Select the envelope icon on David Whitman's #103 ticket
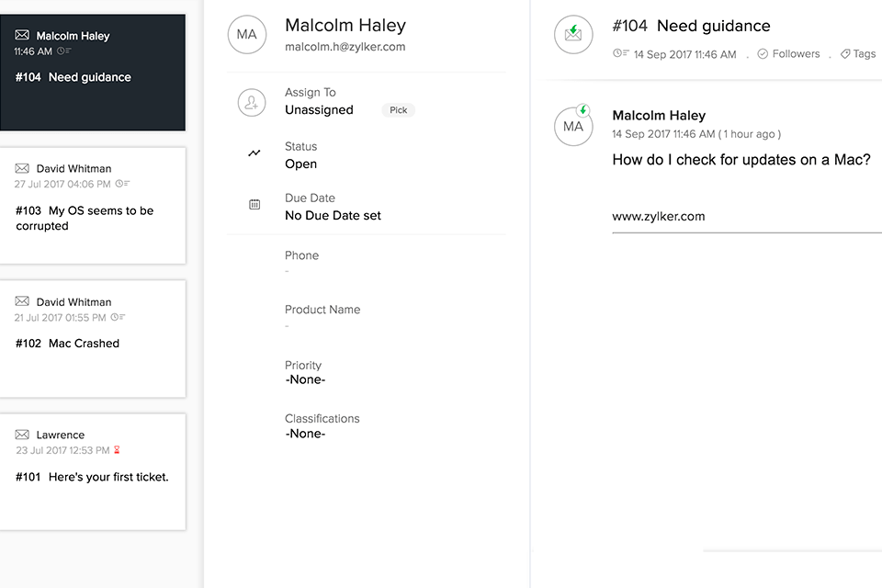This screenshot has width=882, height=588. click(x=21, y=167)
